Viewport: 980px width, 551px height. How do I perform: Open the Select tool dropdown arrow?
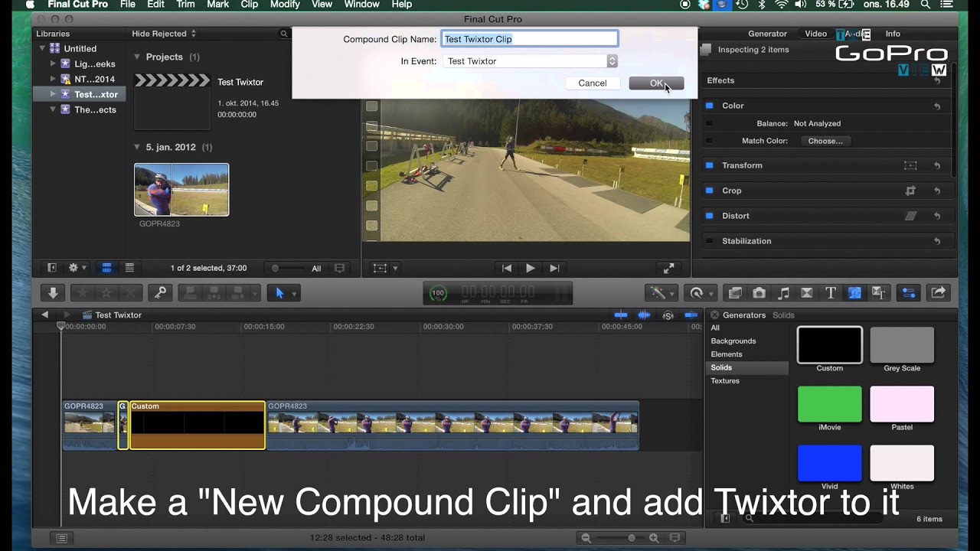pos(294,293)
